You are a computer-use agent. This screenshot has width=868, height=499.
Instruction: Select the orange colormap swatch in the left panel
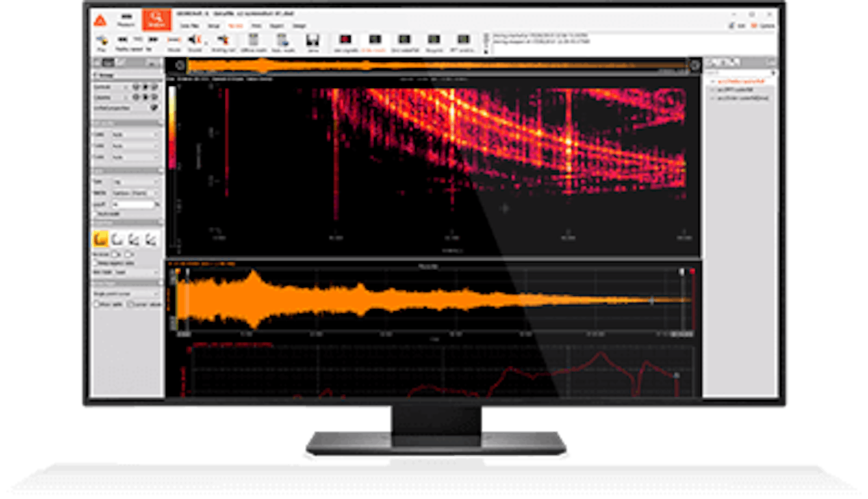[100, 239]
